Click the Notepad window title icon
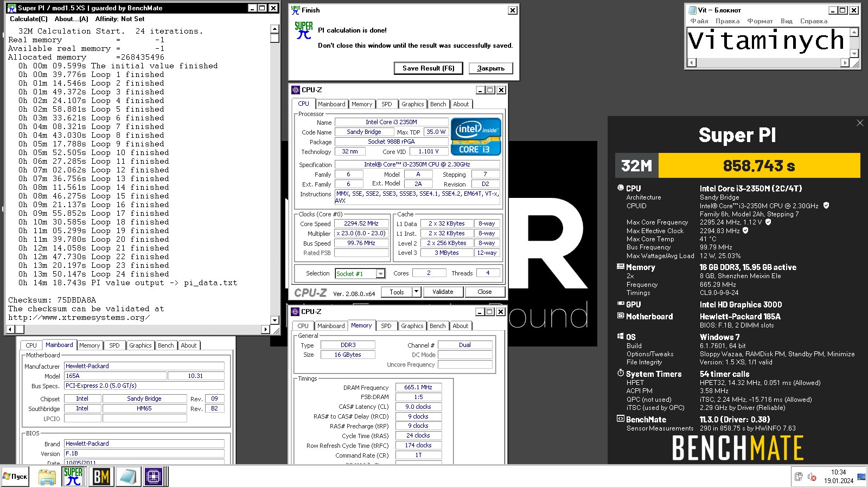This screenshot has height=488, width=868. point(692,10)
